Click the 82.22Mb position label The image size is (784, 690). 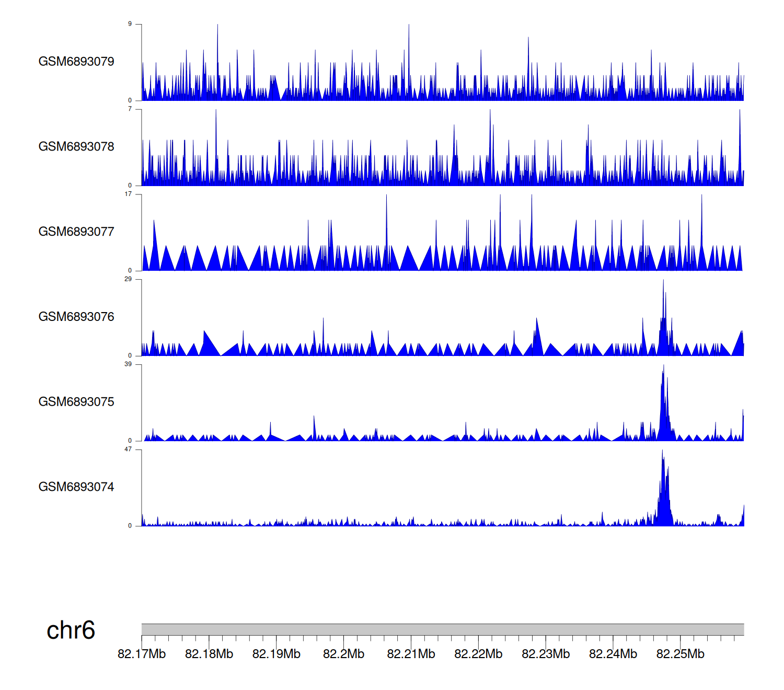478,654
